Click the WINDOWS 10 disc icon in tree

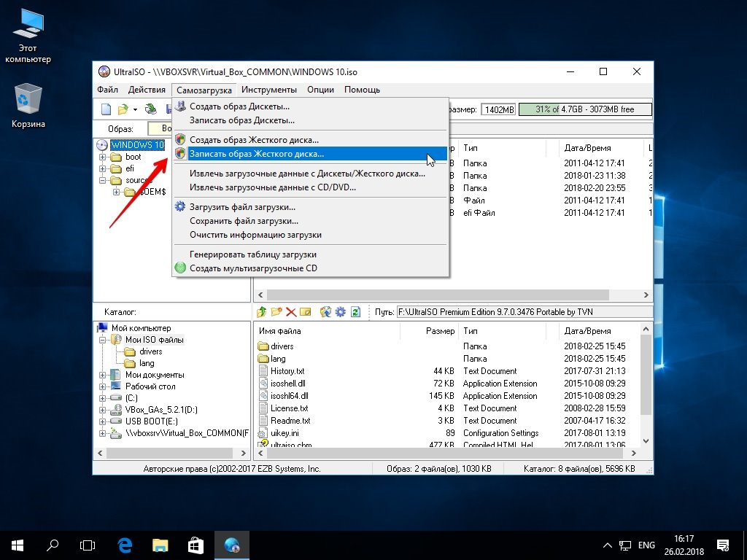point(102,145)
